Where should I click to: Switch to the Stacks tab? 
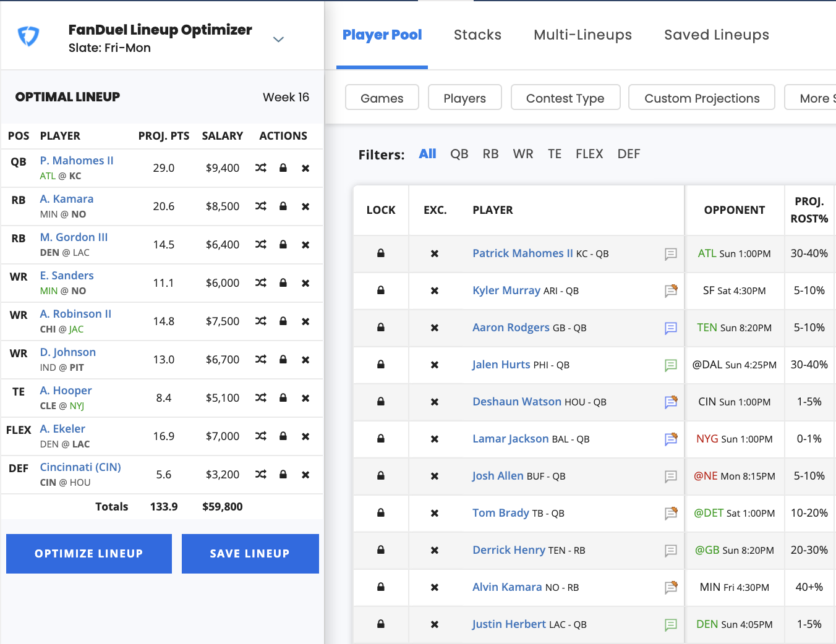(x=477, y=35)
